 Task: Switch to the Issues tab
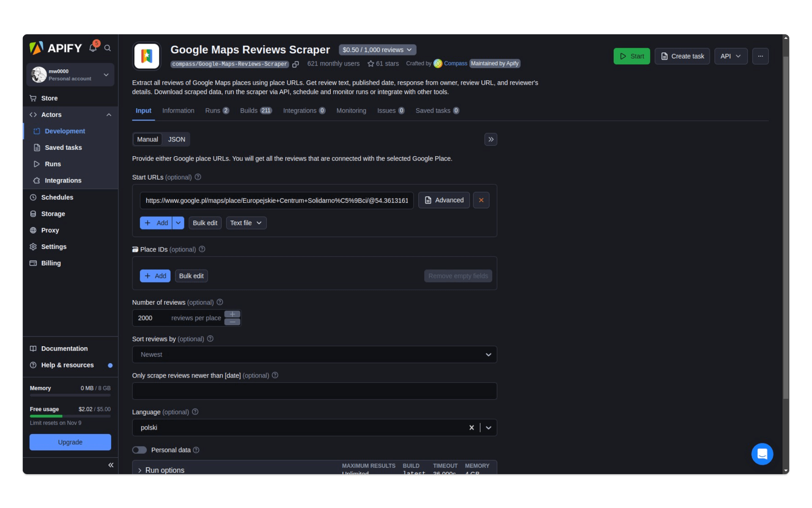(391, 110)
